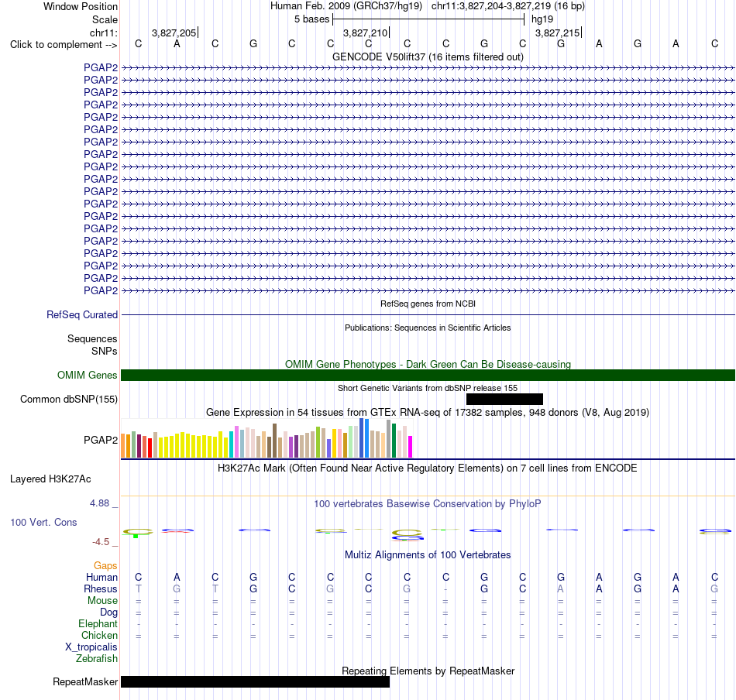Click the dark green bar in the GTEx chart
This screenshot has width=736, height=700.
tap(394, 441)
